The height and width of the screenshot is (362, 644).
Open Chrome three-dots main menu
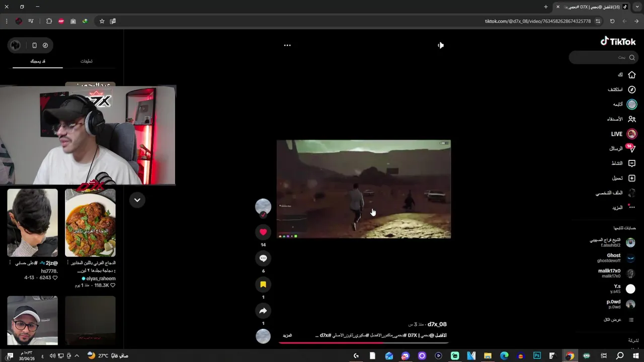(7, 21)
